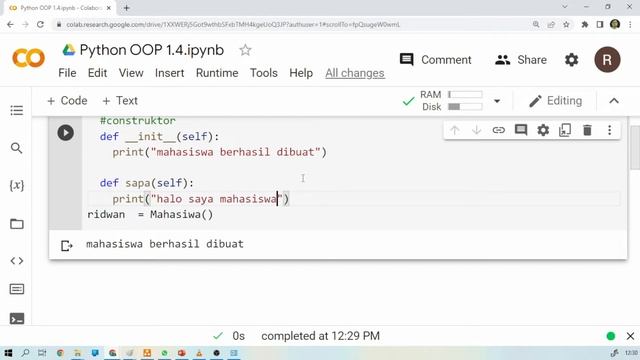This screenshot has width=640, height=360.
Task: Open browser extensions puzzle icon
Action: (584, 24)
